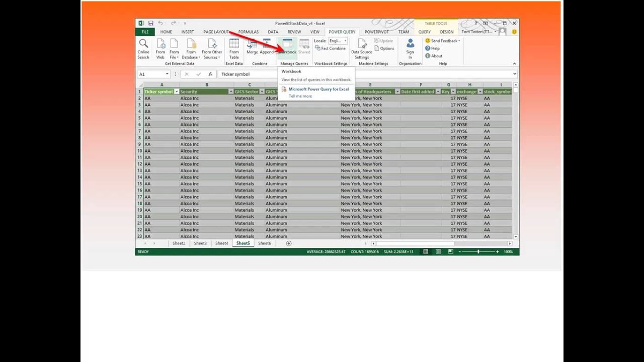Click the Help item in Help group
Screen dimensions: 644x362
coord(432,48)
